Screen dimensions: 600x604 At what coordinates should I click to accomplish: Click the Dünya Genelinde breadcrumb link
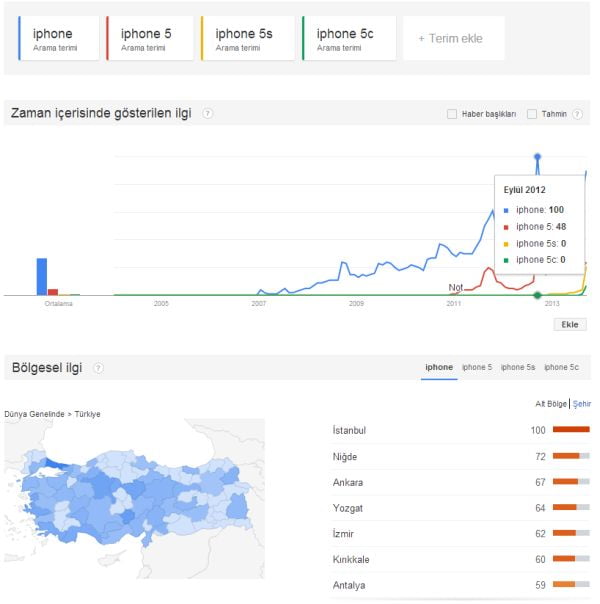tap(34, 414)
